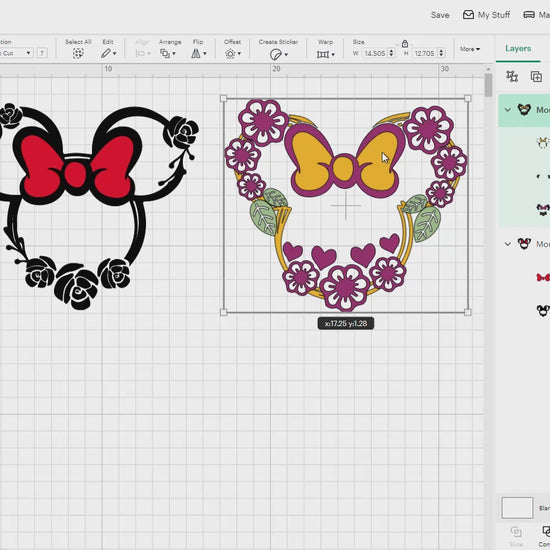Open the Offset tool icon
Screen dimensions: 550x550
pos(230,54)
